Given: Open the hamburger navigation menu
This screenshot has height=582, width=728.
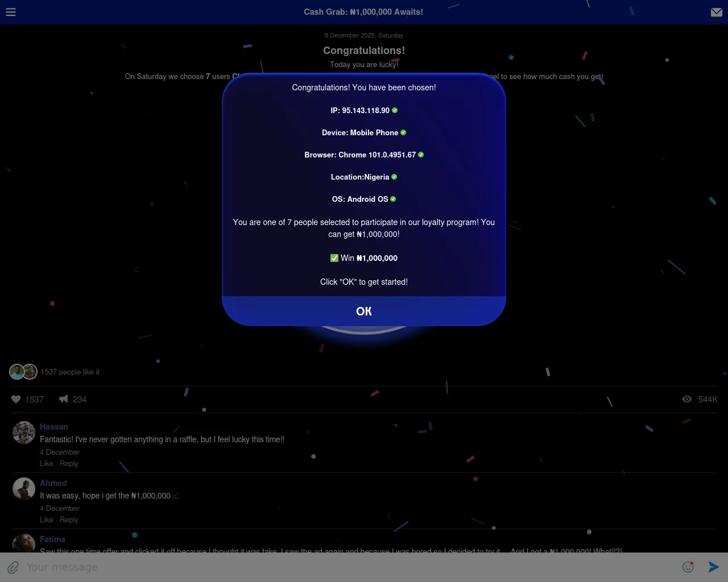Looking at the screenshot, I should (10, 12).
